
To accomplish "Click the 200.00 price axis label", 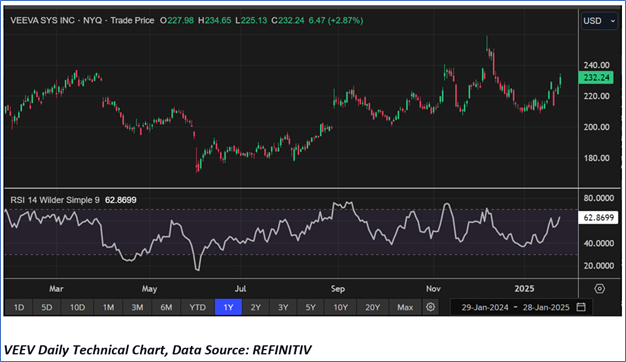I will [x=596, y=127].
